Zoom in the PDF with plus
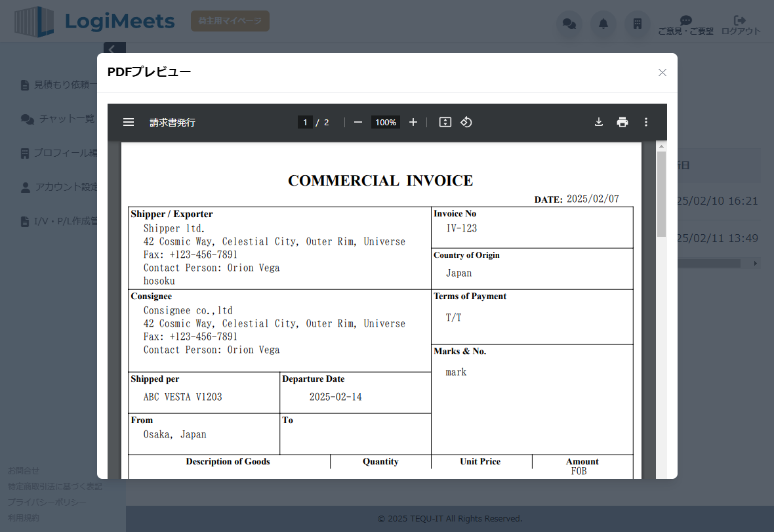The image size is (774, 532). click(413, 122)
